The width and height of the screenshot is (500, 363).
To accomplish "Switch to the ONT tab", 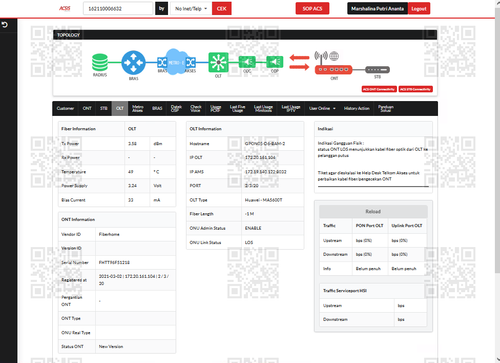I will tap(87, 108).
